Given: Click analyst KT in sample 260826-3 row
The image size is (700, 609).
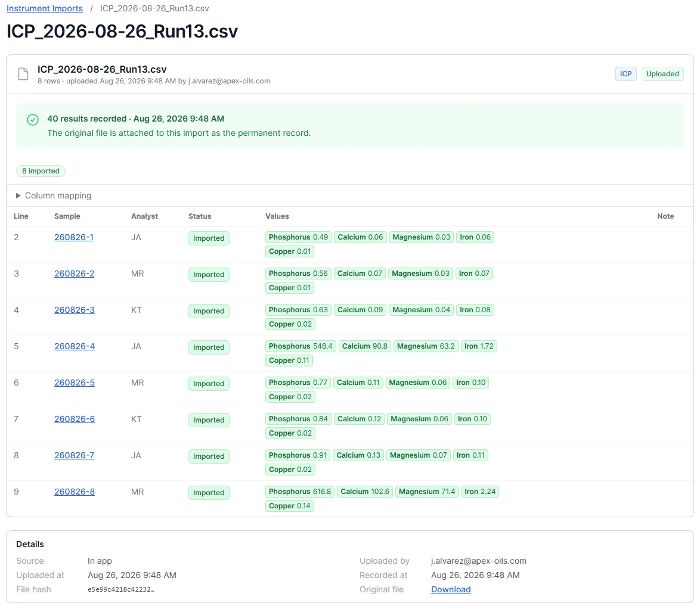Looking at the screenshot, I should pos(136,310).
